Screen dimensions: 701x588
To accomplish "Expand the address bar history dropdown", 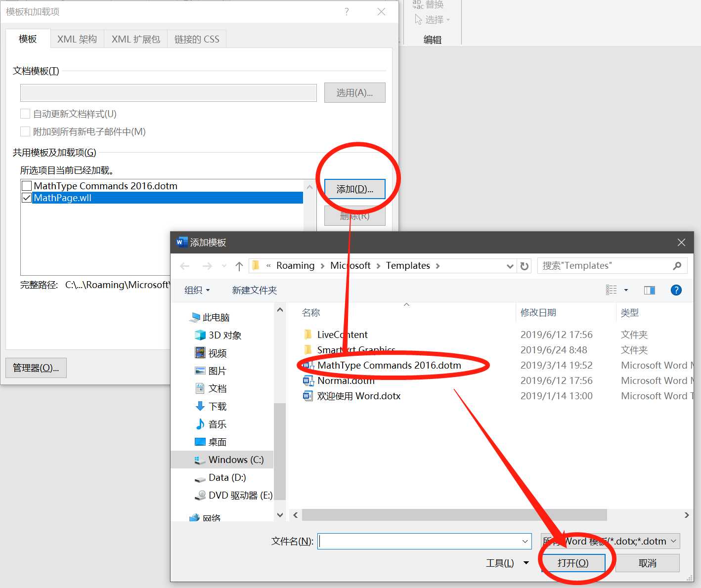I will coord(510,266).
